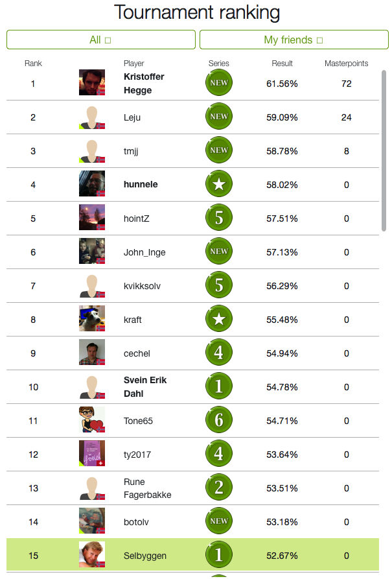This screenshot has height=579, width=392.
Task: Click Selbyggen's highlighted profile photo
Action: click(92, 554)
